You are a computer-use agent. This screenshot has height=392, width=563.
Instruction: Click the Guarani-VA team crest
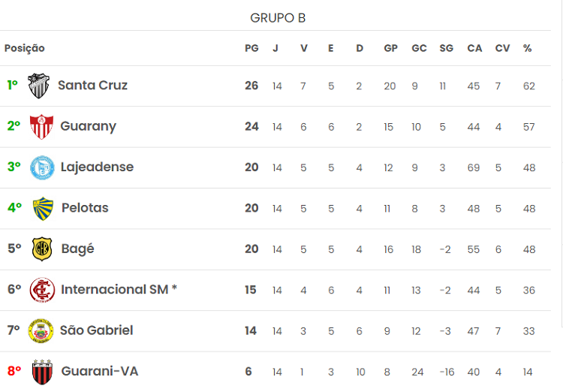(x=42, y=371)
